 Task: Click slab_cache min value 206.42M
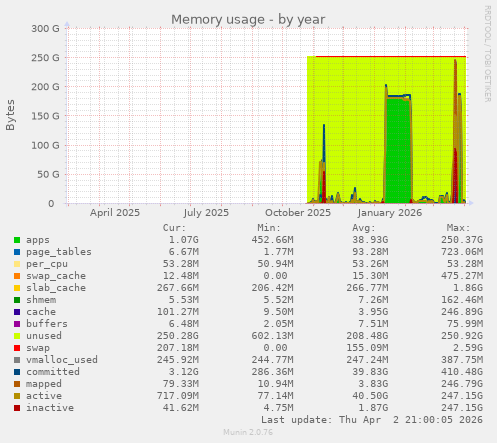pos(273,288)
